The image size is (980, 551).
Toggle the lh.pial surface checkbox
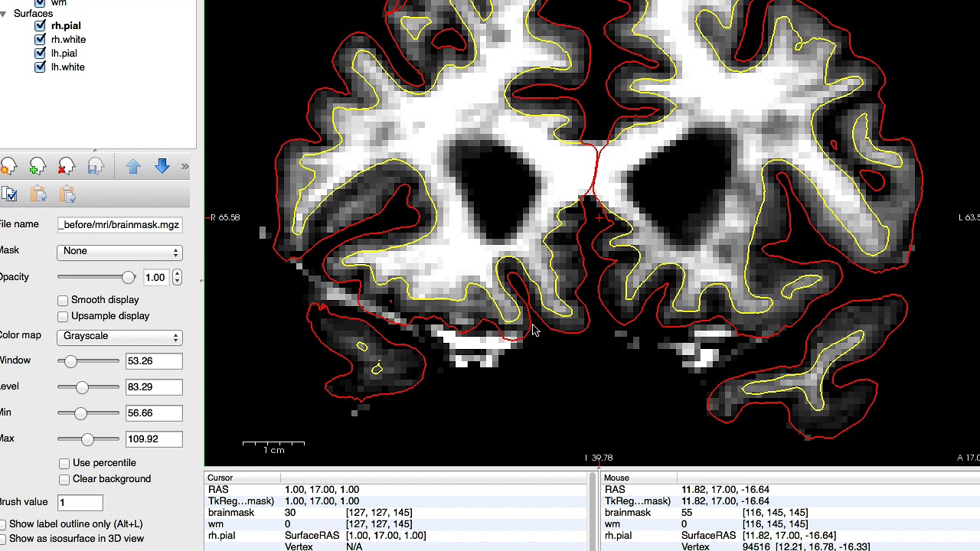(40, 54)
